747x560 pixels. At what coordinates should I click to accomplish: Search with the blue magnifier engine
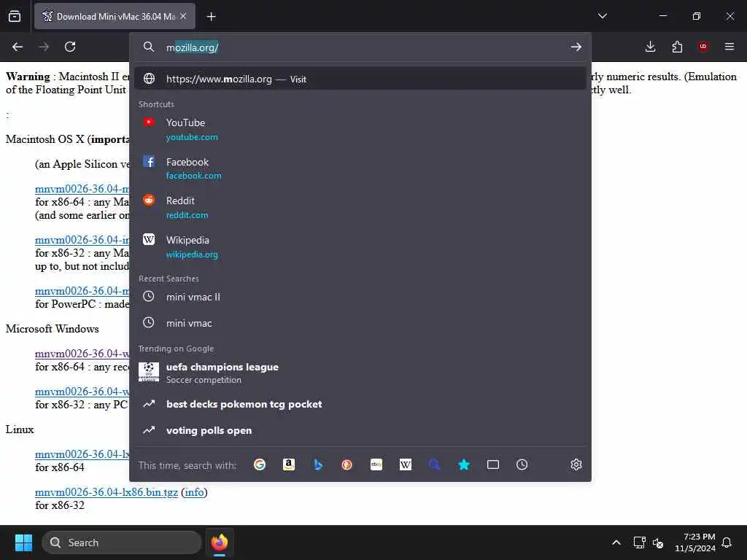click(435, 464)
